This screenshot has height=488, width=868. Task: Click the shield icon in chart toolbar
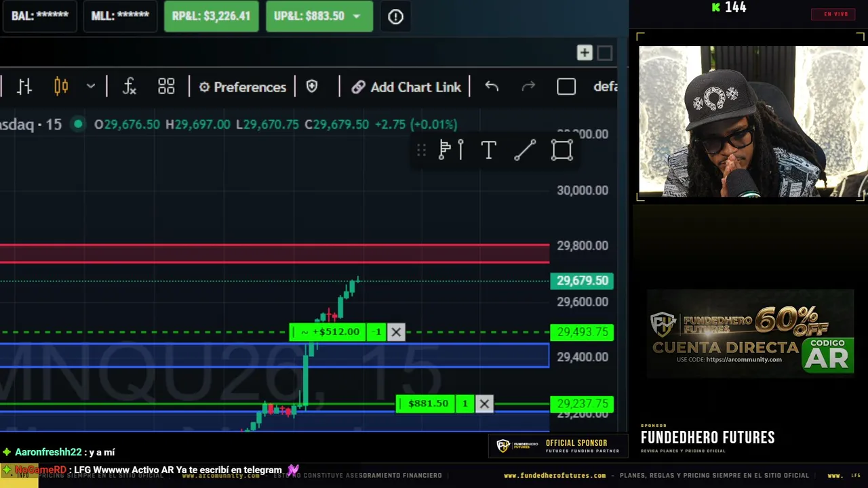(x=312, y=87)
